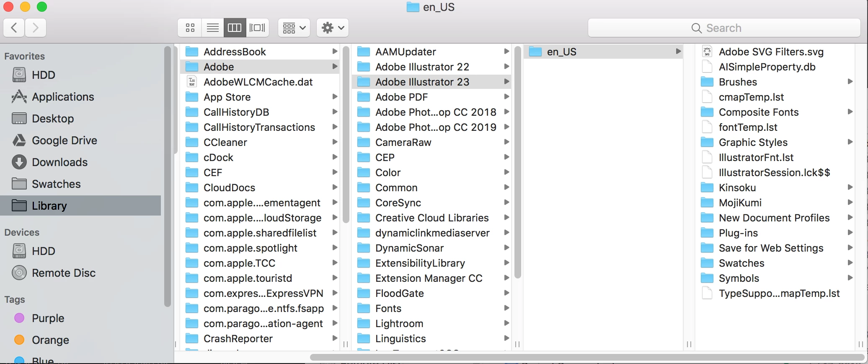
Task: Select the Brushes folder icon
Action: pyautogui.click(x=707, y=82)
